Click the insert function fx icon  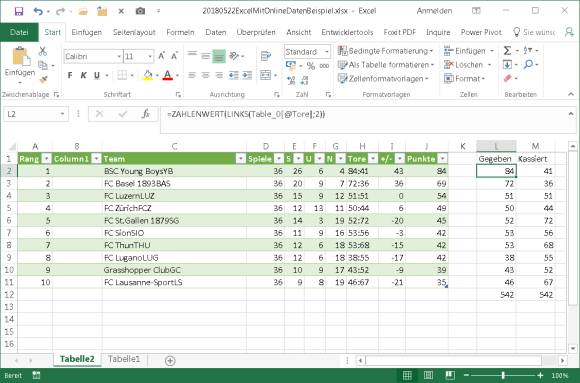(x=146, y=114)
